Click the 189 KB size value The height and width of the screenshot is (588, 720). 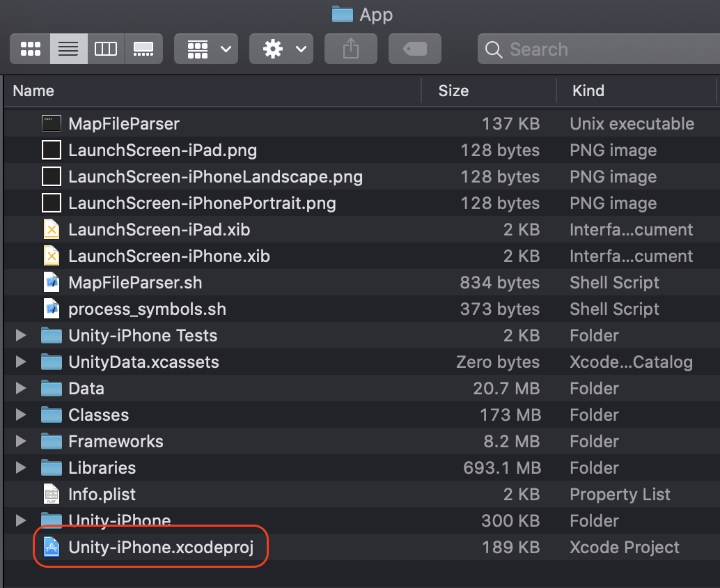coord(510,548)
